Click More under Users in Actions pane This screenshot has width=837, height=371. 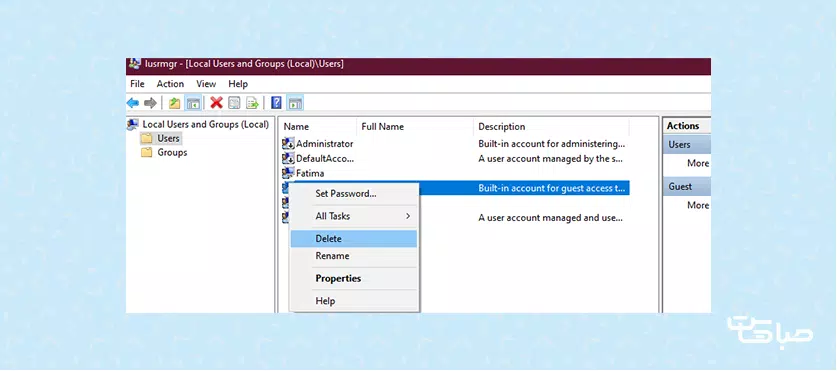(x=698, y=163)
